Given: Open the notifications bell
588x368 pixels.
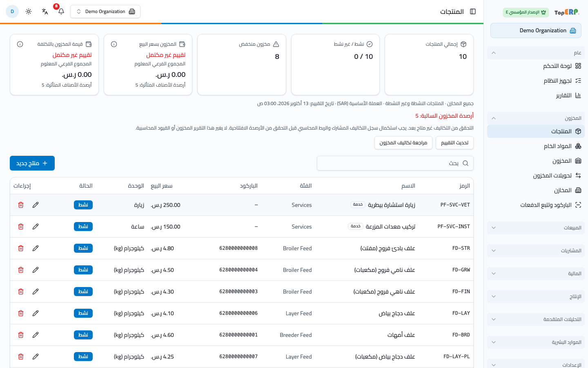Looking at the screenshot, I should 61,11.
